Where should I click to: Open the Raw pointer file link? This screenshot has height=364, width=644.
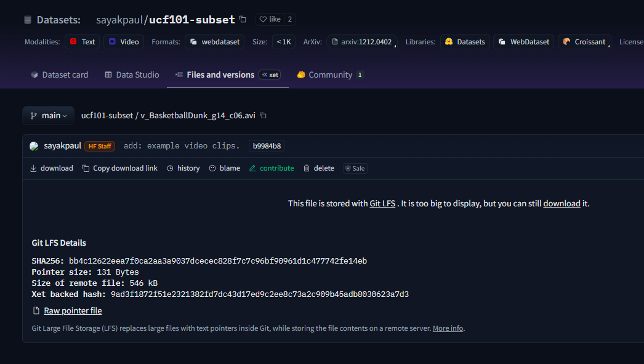tap(73, 310)
